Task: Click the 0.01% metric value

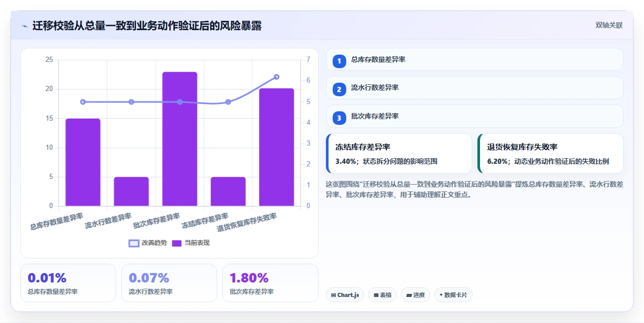Action: coord(47,278)
